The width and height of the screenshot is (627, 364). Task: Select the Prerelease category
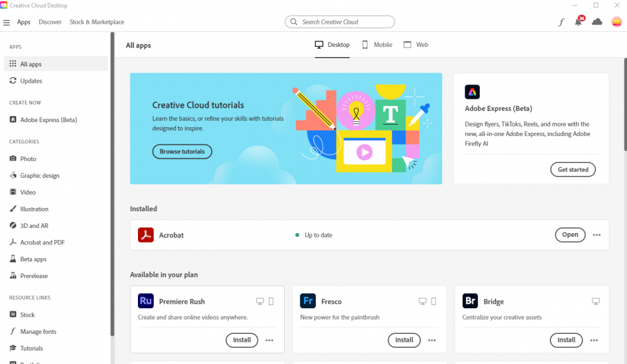56,276
